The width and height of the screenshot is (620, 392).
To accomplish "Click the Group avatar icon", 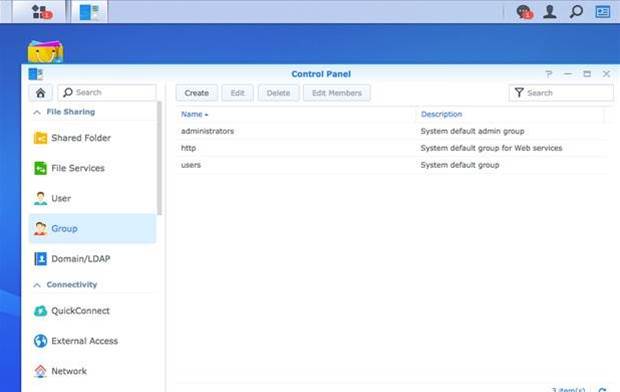I will (x=40, y=228).
